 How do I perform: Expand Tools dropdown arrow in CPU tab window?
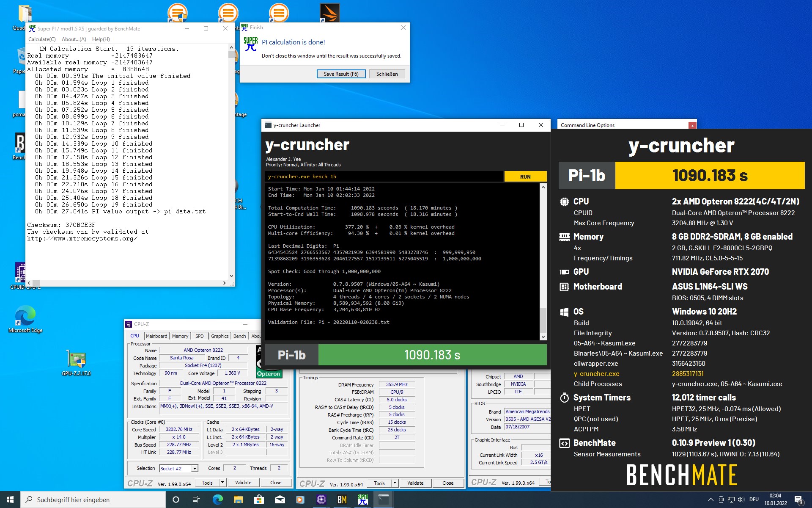pyautogui.click(x=222, y=483)
